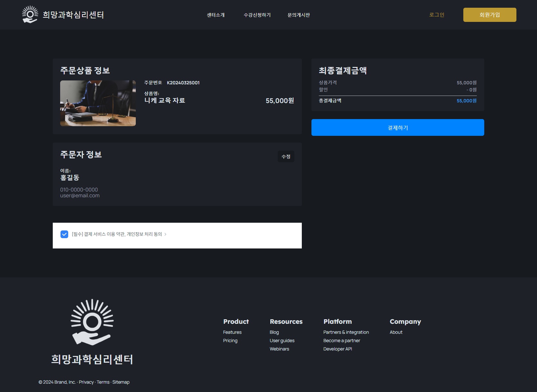Open the Features footer link
Screen dimensions: 537x392
click(x=232, y=332)
